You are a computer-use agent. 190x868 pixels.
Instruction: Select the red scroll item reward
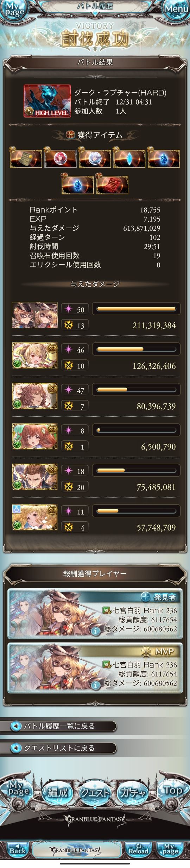click(112, 185)
